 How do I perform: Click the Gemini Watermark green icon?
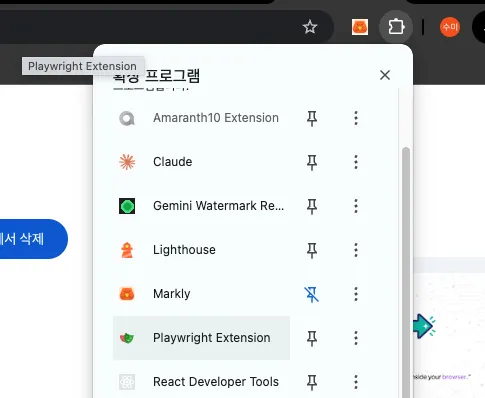pyautogui.click(x=127, y=206)
